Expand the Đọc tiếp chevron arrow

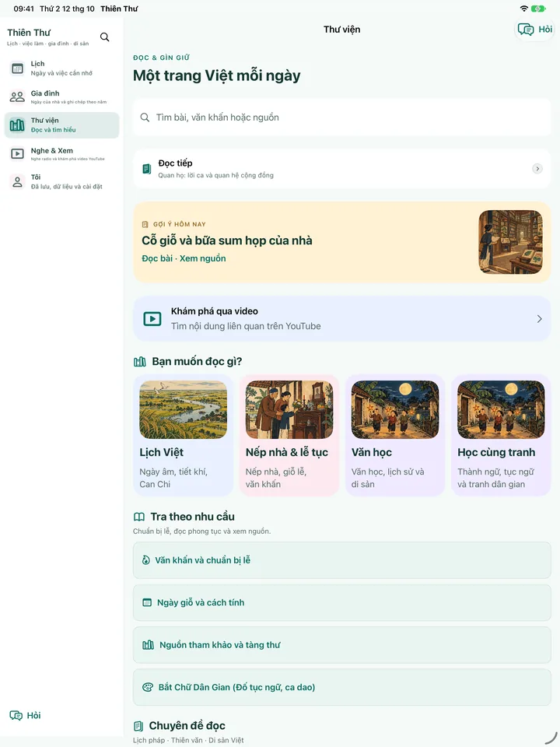click(x=537, y=169)
